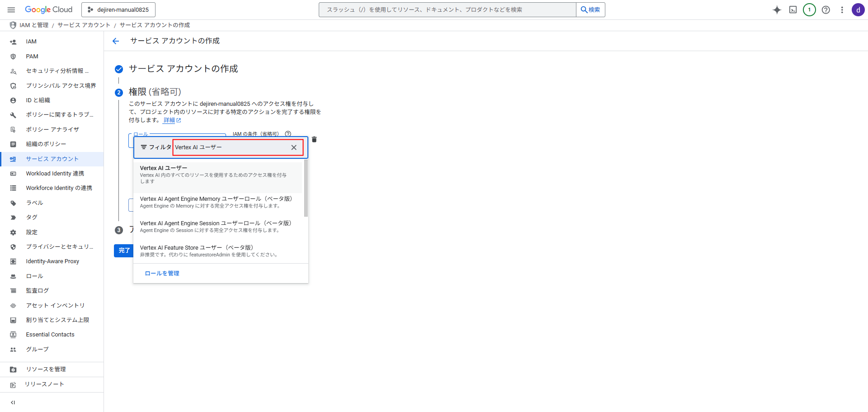Open the three-dot settings menu in header

pyautogui.click(x=842, y=10)
